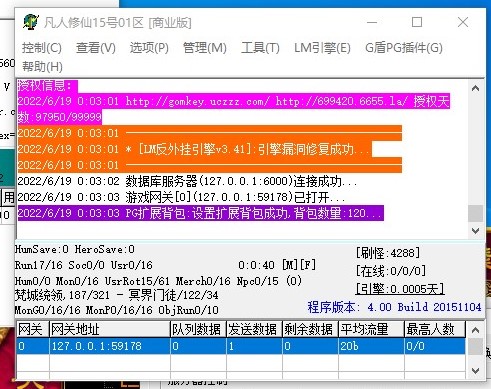Click the app icon in title bar
491x389 pixels.
[x=31, y=22]
